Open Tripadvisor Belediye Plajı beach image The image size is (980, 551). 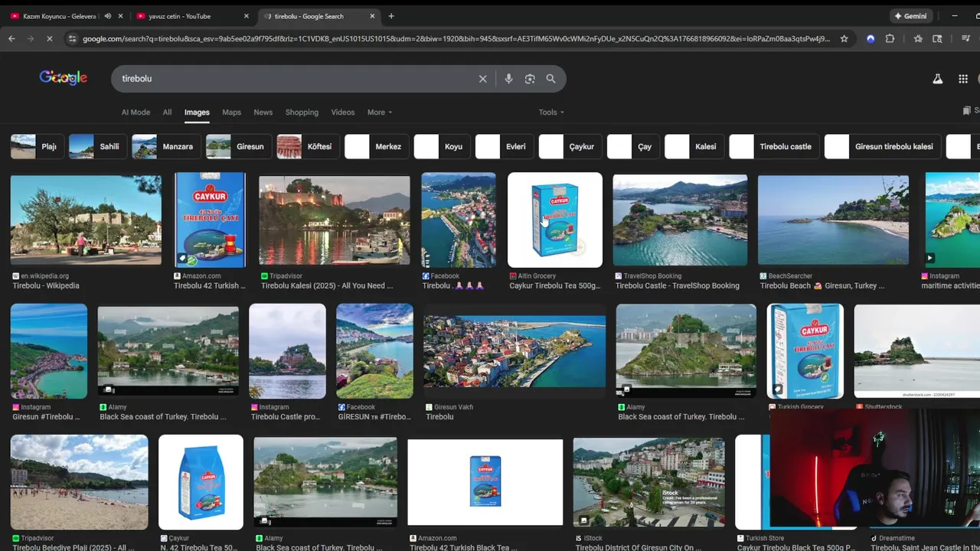[80, 482]
